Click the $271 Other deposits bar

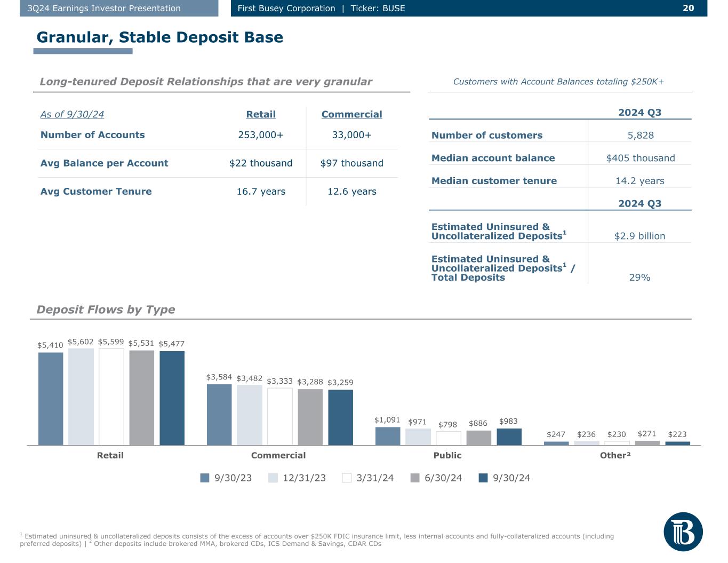coord(647,443)
